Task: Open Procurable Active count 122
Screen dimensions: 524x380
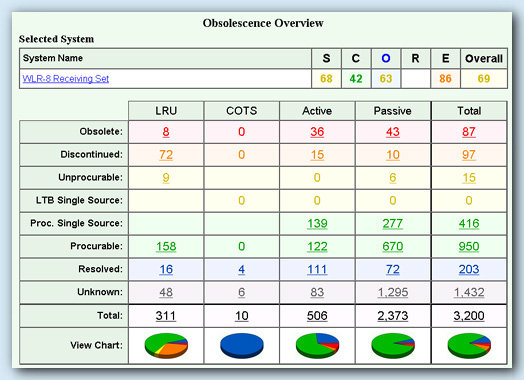Action: click(317, 247)
